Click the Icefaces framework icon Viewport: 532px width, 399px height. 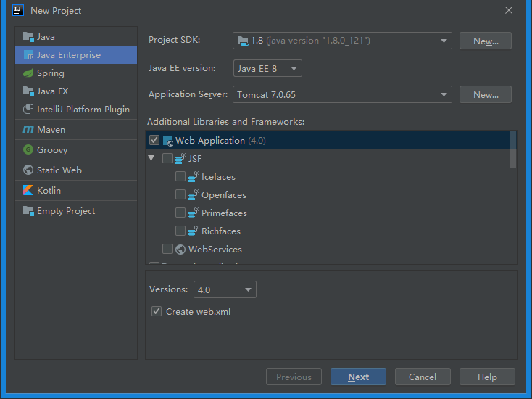point(194,176)
